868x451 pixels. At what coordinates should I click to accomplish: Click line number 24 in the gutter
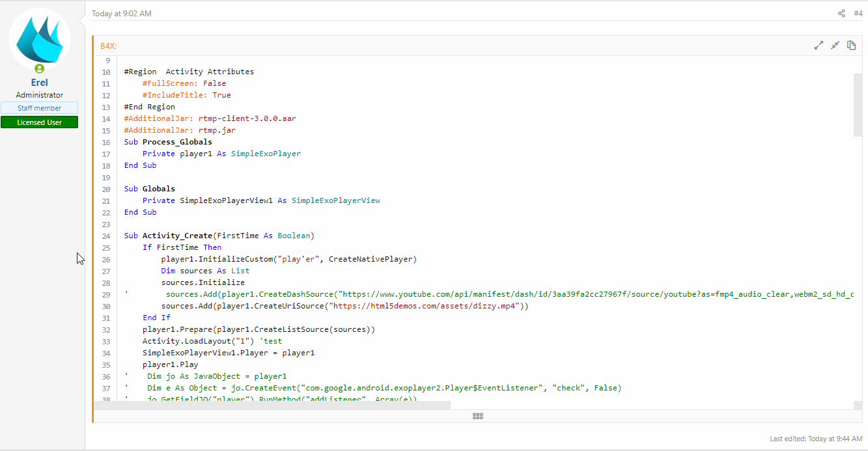[x=106, y=236]
